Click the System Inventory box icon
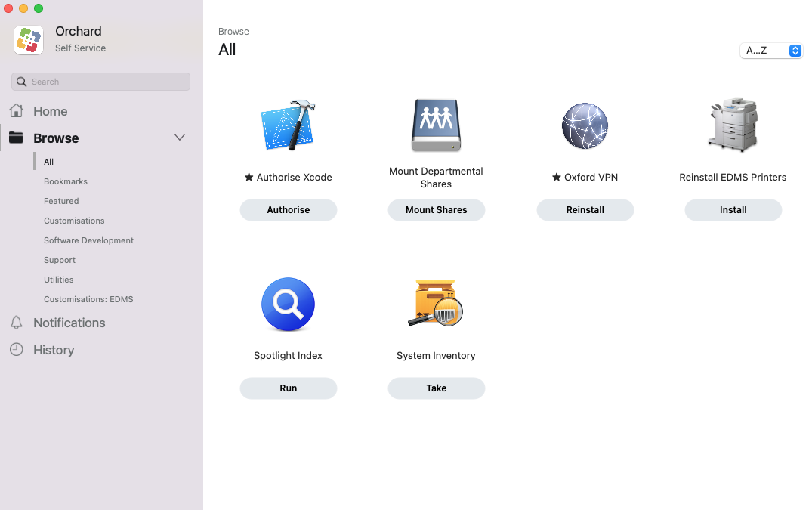 pos(436,304)
